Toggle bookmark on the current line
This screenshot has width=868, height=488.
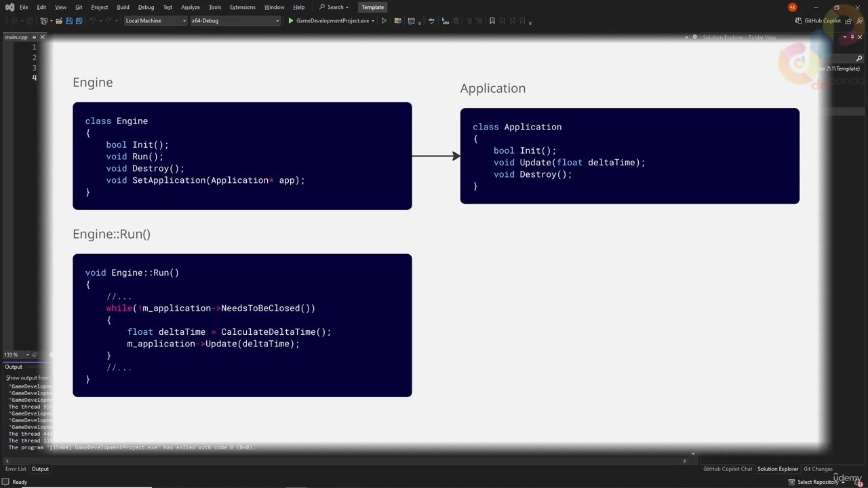492,21
